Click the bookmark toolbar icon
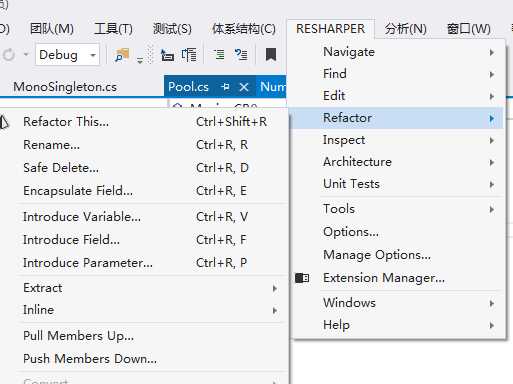The height and width of the screenshot is (384, 513). coord(271,54)
